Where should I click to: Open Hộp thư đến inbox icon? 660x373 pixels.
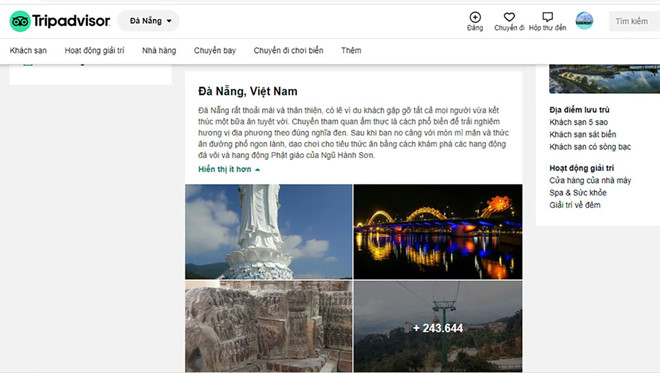point(547,17)
